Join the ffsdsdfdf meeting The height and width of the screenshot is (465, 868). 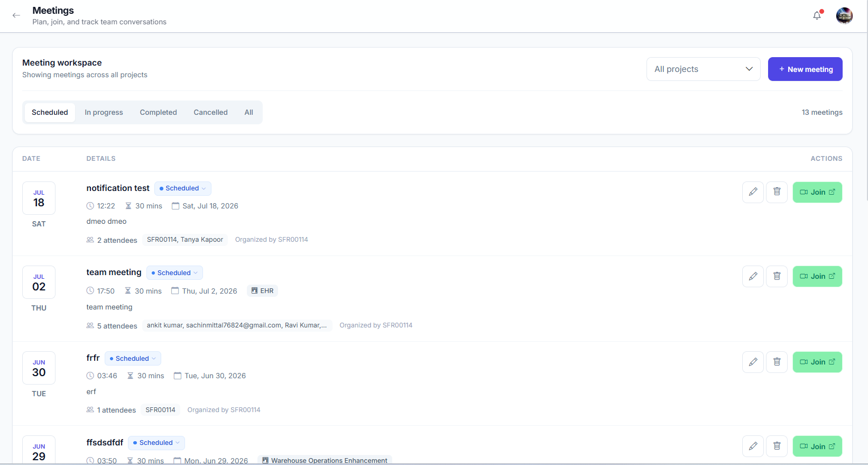817,446
